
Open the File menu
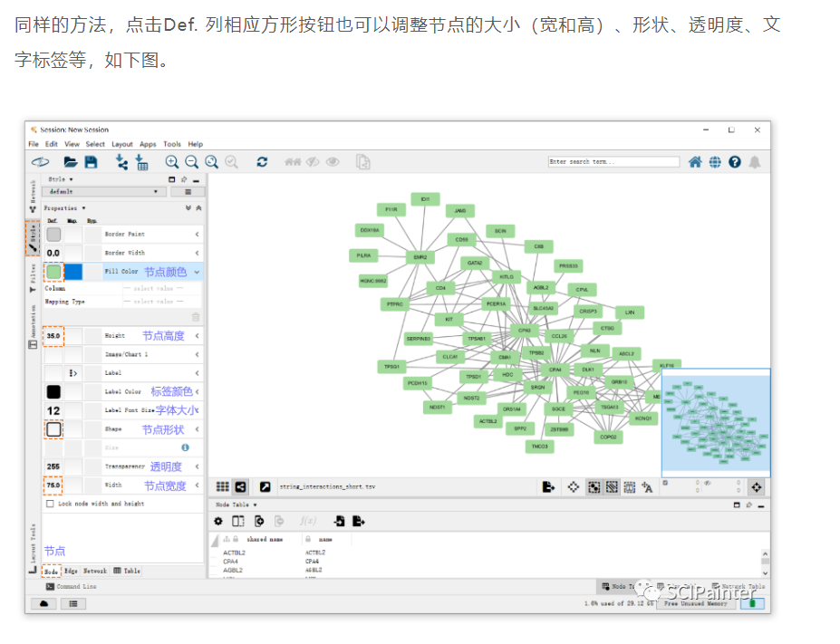point(34,144)
